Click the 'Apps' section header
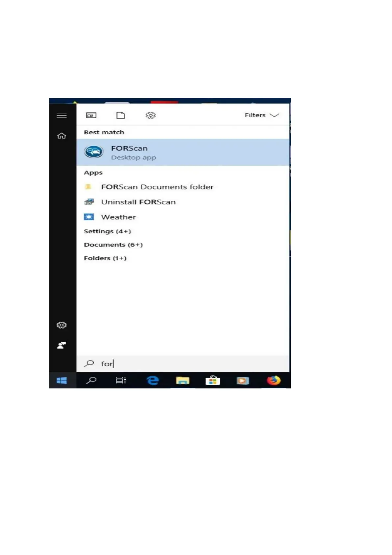 93,173
